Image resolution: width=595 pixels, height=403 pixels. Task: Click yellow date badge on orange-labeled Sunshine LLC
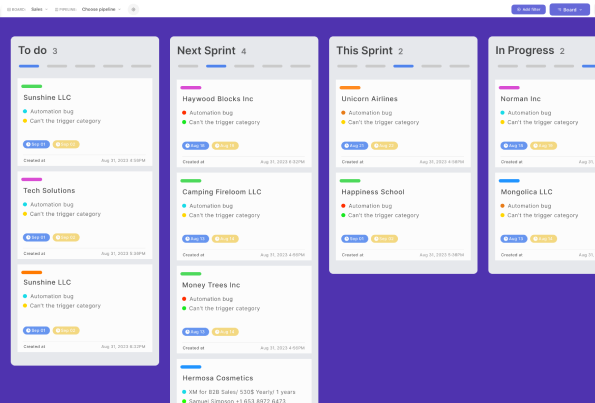point(66,331)
